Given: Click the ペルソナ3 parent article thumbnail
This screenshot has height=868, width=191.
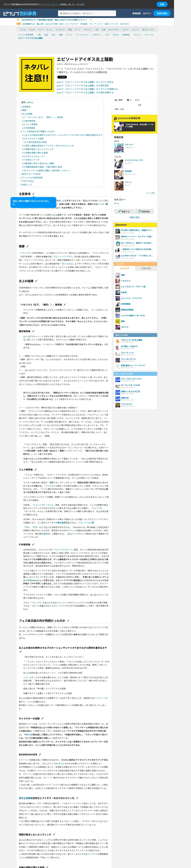Looking at the screenshot, I should coord(119,148).
